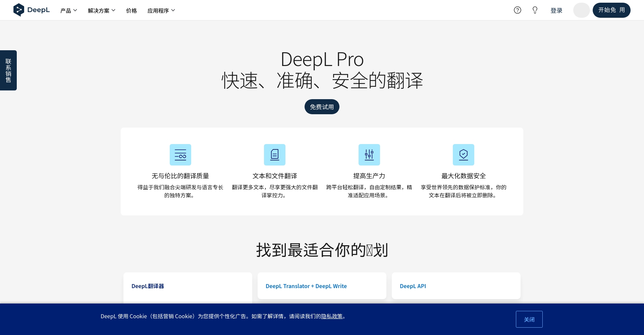Image resolution: width=644 pixels, height=335 pixels.
Task: Expand the 解决方案 dropdown menu
Action: (102, 10)
